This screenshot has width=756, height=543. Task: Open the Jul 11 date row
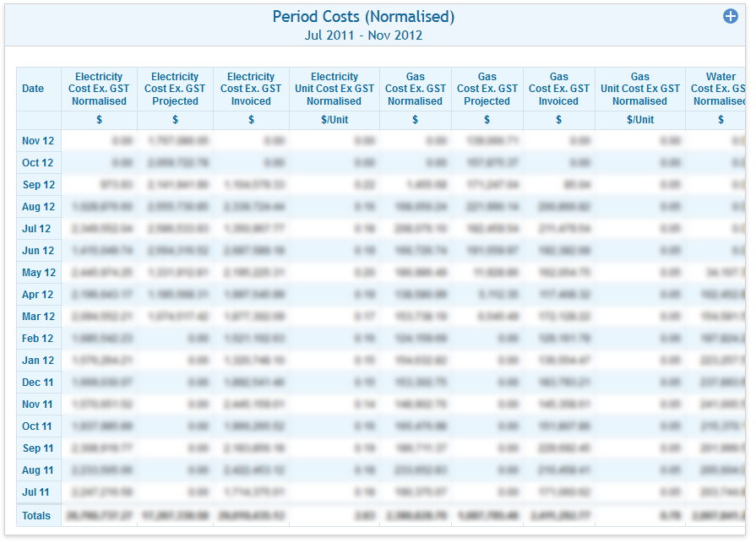coord(36,492)
